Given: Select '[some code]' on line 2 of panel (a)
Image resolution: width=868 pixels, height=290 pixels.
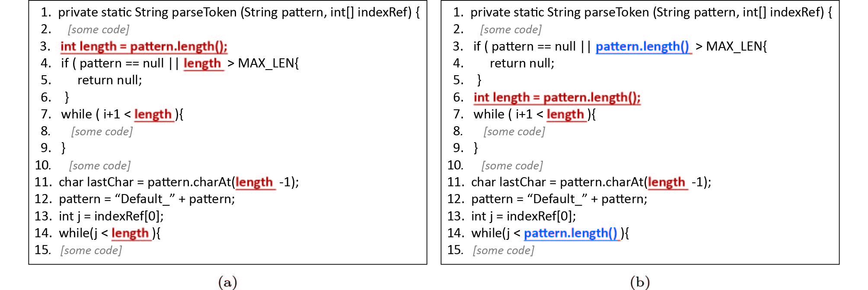Looking at the screenshot, I should click(x=99, y=29).
